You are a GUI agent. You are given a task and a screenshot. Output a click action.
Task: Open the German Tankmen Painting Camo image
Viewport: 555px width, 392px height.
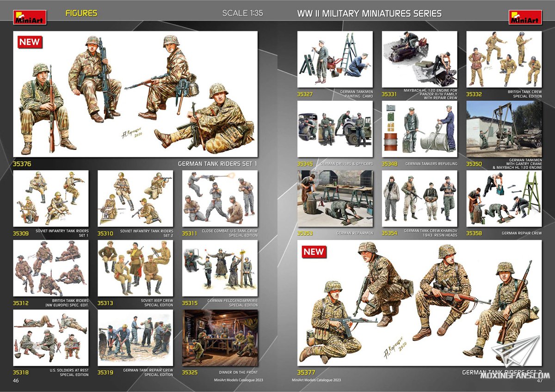[335, 59]
